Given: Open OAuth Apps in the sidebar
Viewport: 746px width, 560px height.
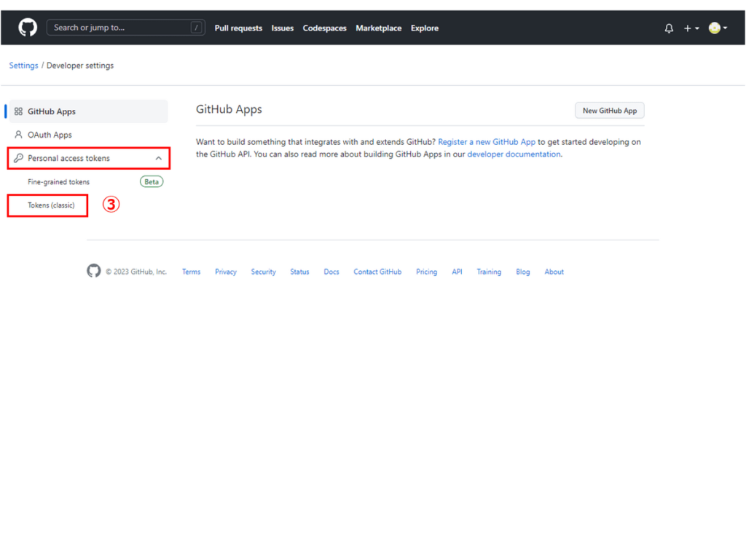Looking at the screenshot, I should [x=88, y=135].
